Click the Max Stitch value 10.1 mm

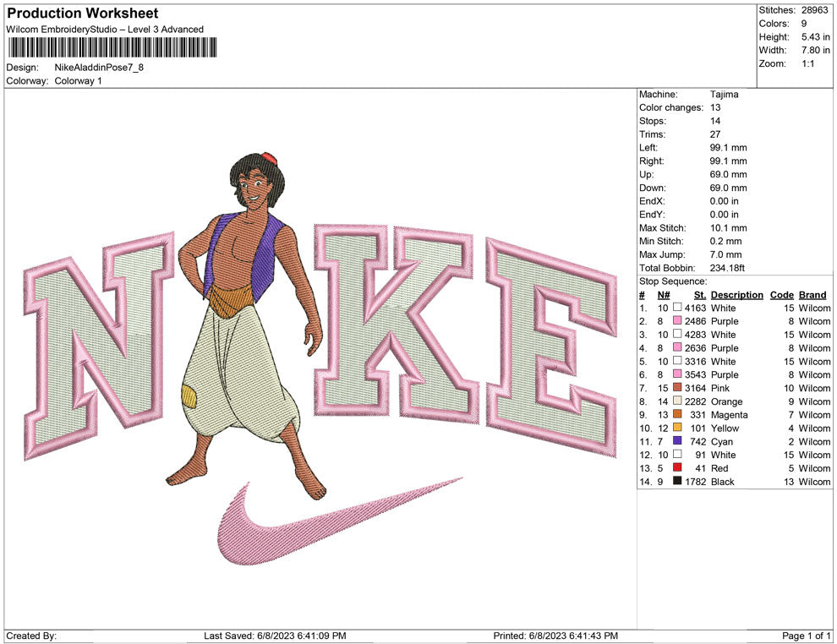click(x=728, y=228)
